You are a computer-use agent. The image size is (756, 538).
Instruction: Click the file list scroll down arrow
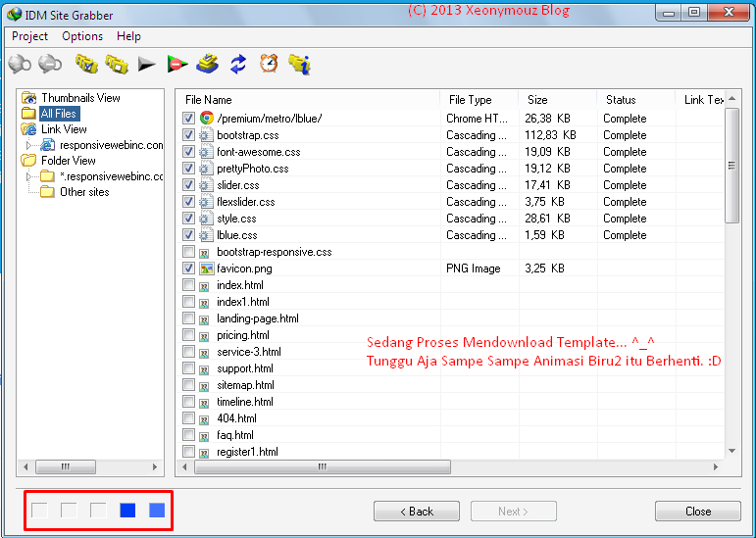(731, 452)
